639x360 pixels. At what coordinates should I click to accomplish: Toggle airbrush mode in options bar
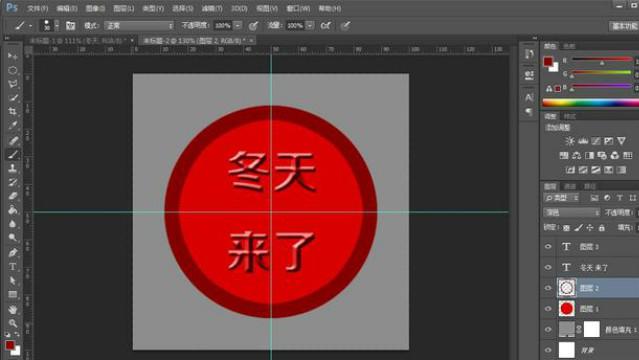(326, 25)
